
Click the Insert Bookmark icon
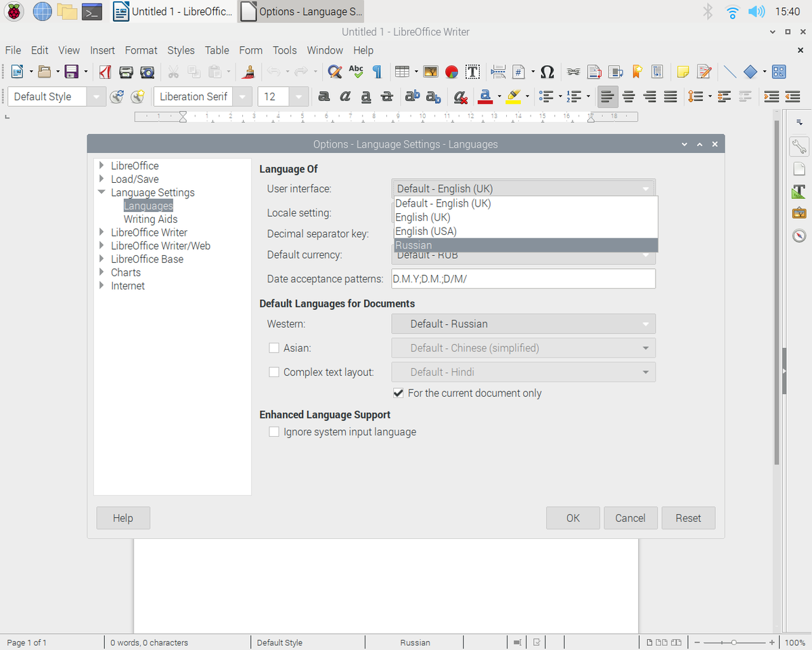click(637, 72)
